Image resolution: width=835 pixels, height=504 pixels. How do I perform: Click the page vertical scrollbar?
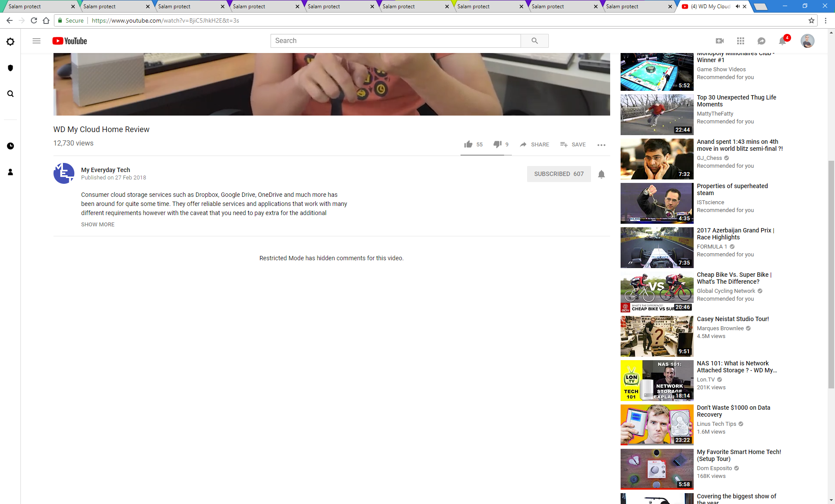pyautogui.click(x=831, y=274)
